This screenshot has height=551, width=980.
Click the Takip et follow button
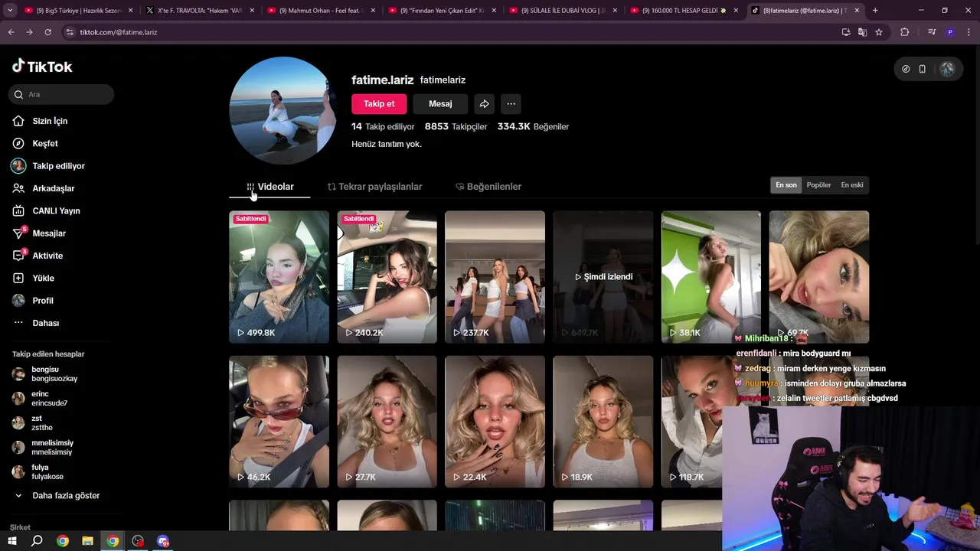(x=379, y=104)
